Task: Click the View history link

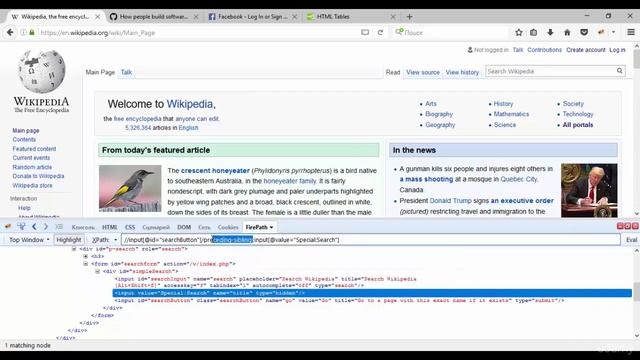Action: (462, 72)
